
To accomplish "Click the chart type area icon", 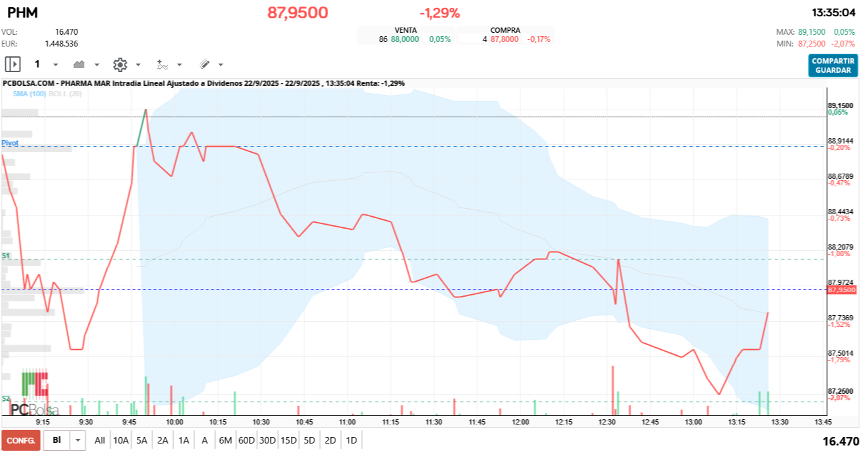I will point(80,64).
